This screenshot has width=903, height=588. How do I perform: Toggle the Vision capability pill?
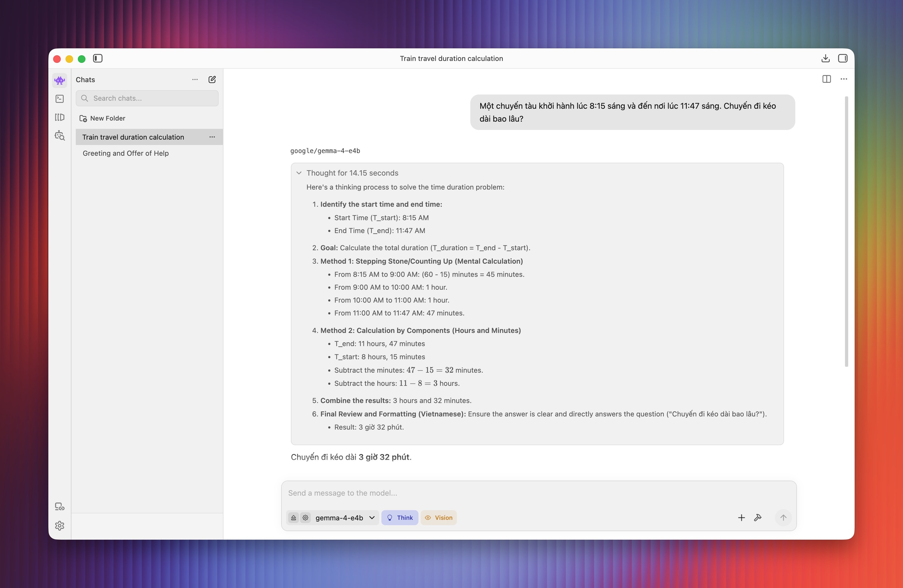[x=438, y=517]
